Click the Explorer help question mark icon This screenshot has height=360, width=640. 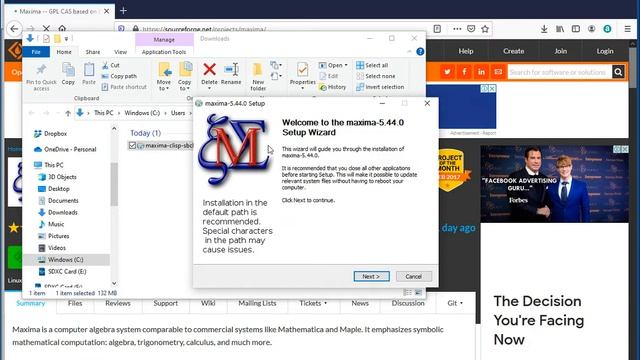click(x=420, y=51)
